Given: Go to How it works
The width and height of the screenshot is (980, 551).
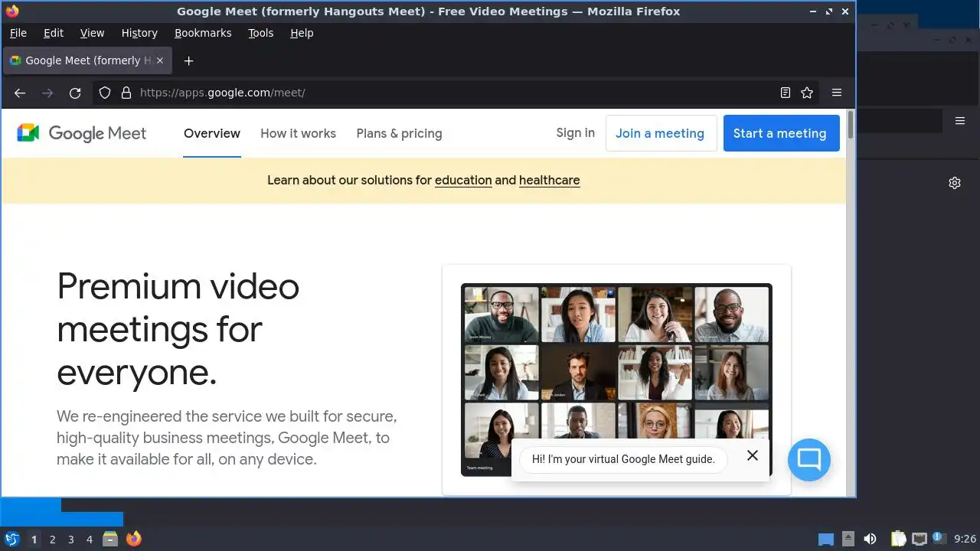Looking at the screenshot, I should click(298, 133).
